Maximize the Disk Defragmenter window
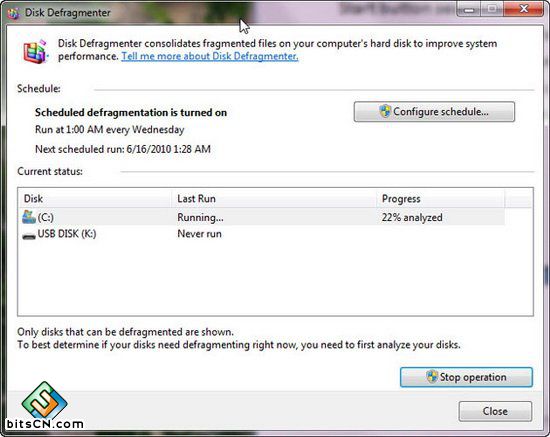The height and width of the screenshot is (437, 550). point(492,9)
